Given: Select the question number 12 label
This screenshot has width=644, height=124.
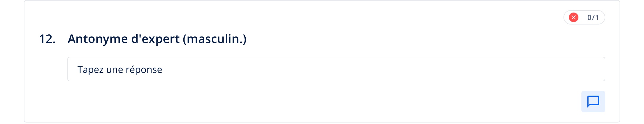Looking at the screenshot, I should click(x=47, y=39).
